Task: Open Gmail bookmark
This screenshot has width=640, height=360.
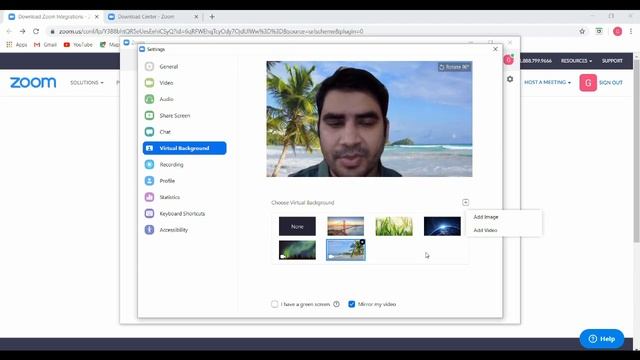Action: click(45, 44)
